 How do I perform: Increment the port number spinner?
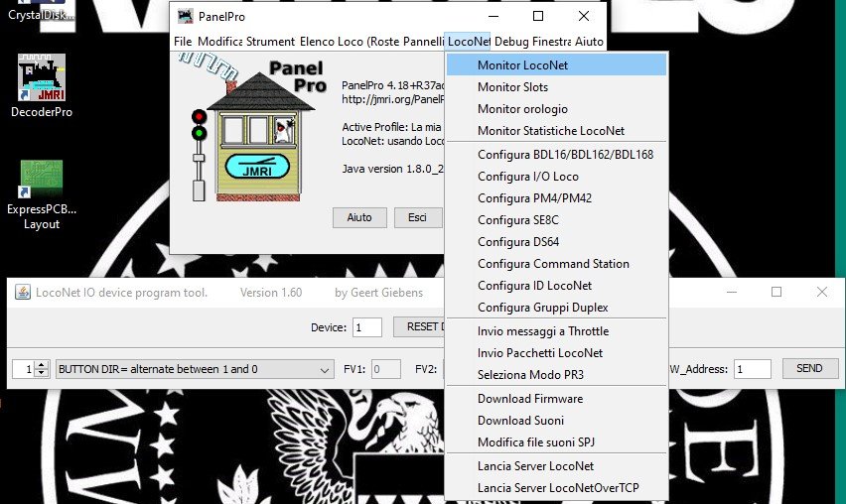[x=41, y=364]
